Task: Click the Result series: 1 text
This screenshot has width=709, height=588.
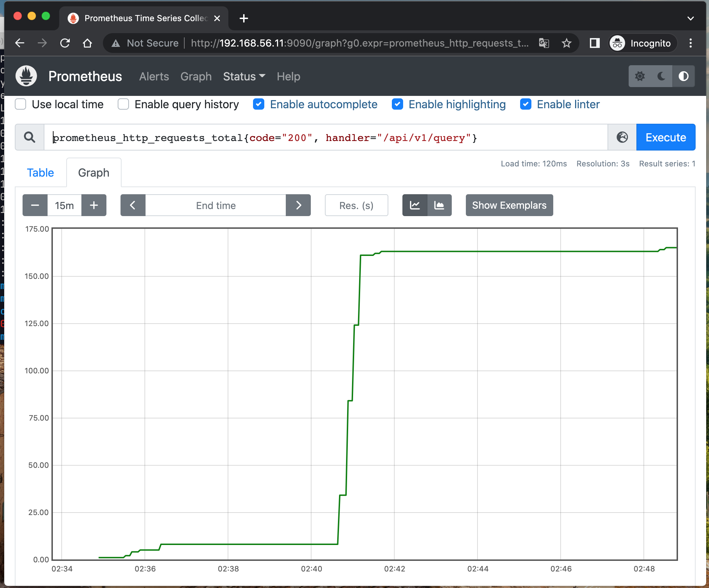Action: point(667,164)
